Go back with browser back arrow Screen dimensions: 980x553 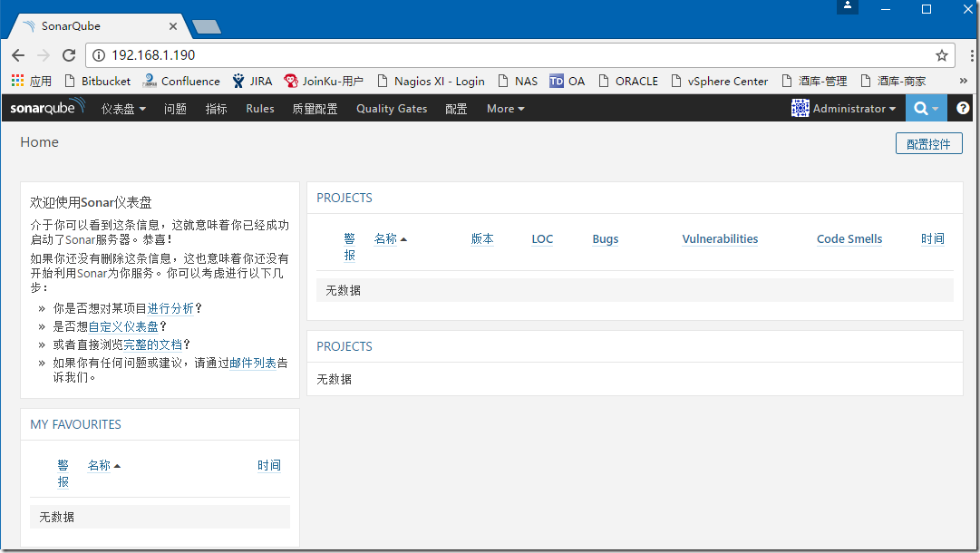coord(18,55)
